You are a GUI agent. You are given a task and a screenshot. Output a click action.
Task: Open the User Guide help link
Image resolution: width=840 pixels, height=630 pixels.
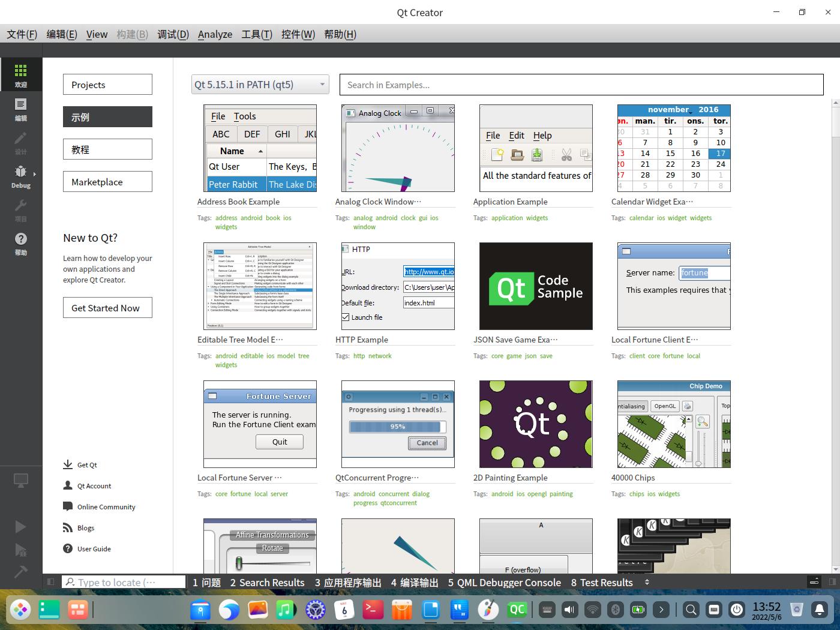coord(67,549)
